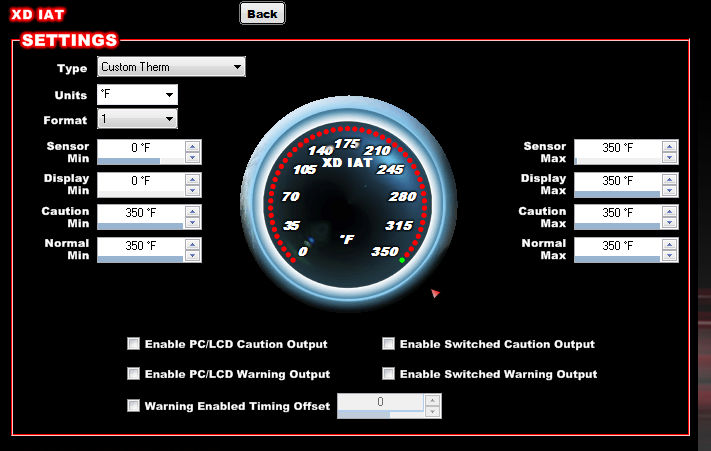Toggle Warning Enabled Timing Offset checkbox
Image resolution: width=711 pixels, height=451 pixels.
(x=134, y=406)
